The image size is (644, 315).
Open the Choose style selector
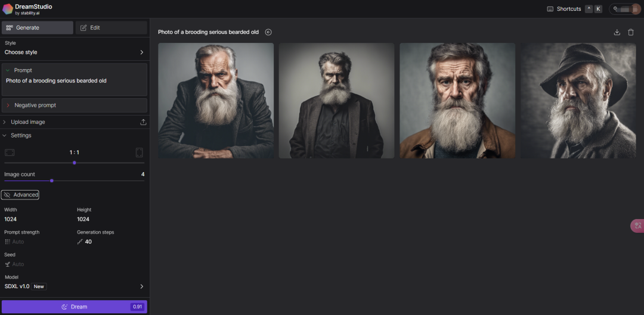75,52
